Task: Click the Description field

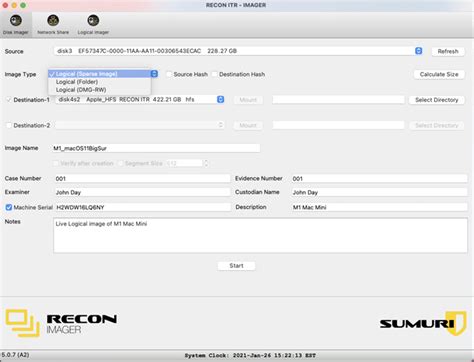Action: (379, 207)
